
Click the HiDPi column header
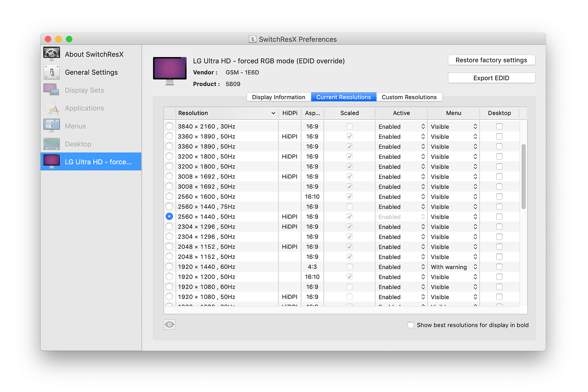[x=290, y=113]
